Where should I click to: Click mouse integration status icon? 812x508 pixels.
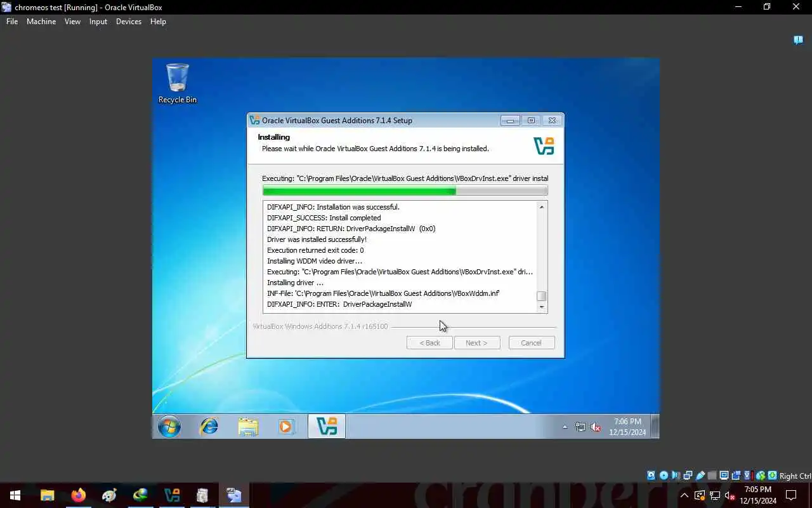click(x=760, y=476)
